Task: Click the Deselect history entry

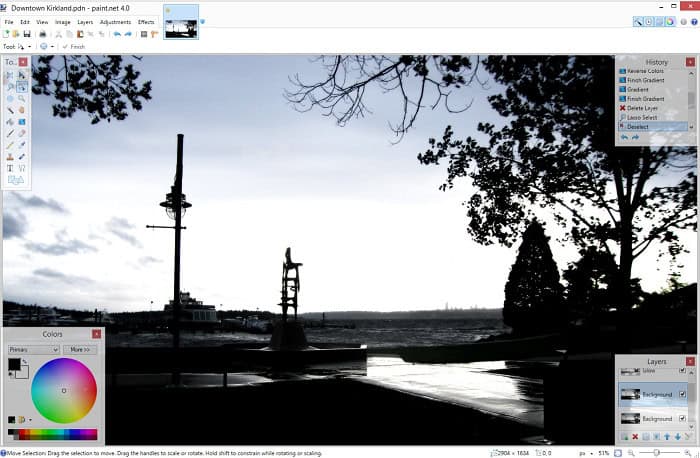Action: [653, 127]
